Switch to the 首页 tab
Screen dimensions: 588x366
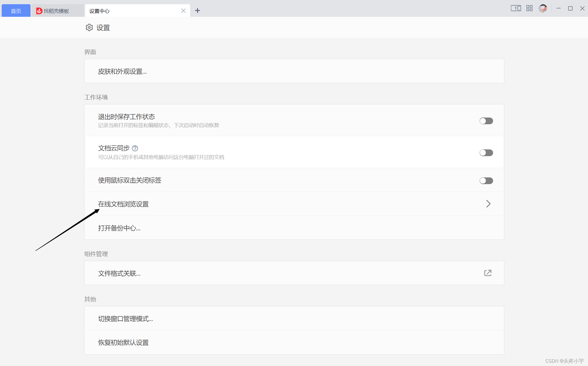[16, 11]
